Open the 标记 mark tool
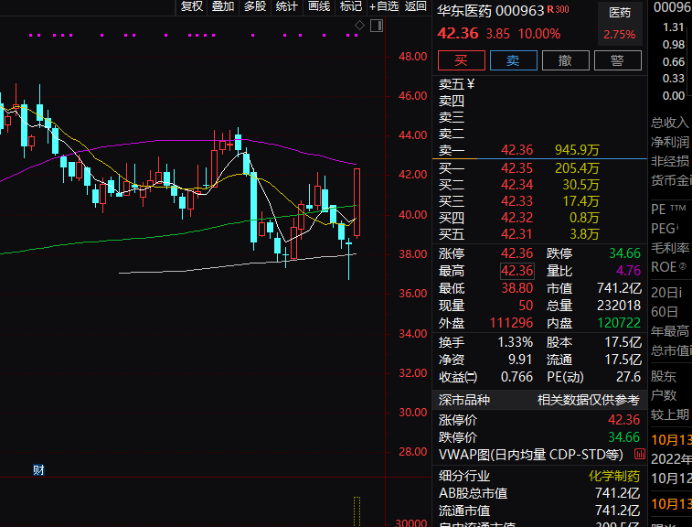693x527 pixels. tap(351, 6)
